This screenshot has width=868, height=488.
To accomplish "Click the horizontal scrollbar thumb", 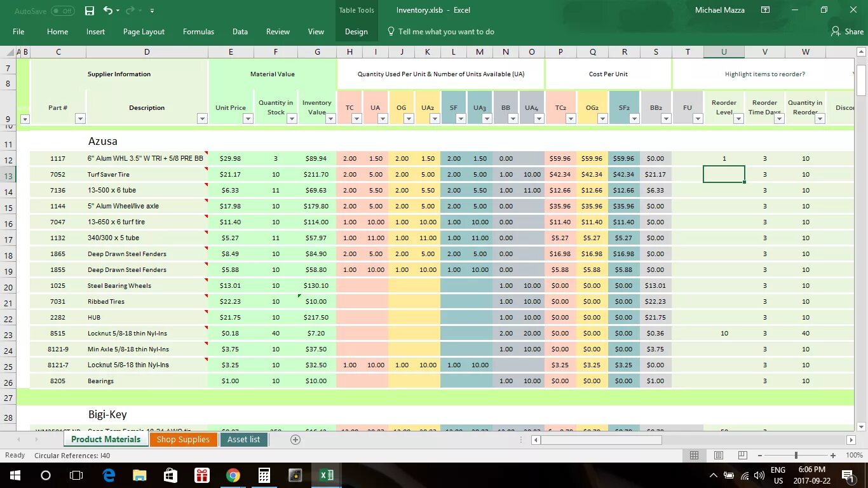I will [x=601, y=440].
